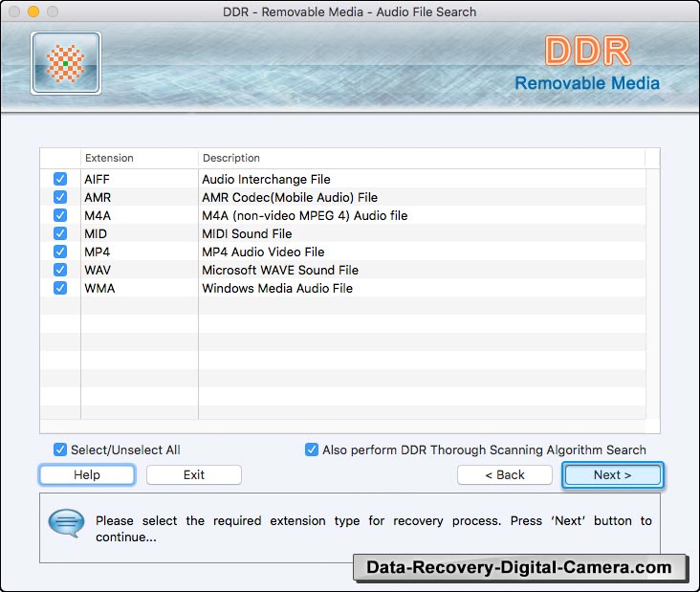Screen dimensions: 700x592
Task: Click 'AMR Codec(Mobile Audio) File' description
Action: pyautogui.click(x=290, y=197)
